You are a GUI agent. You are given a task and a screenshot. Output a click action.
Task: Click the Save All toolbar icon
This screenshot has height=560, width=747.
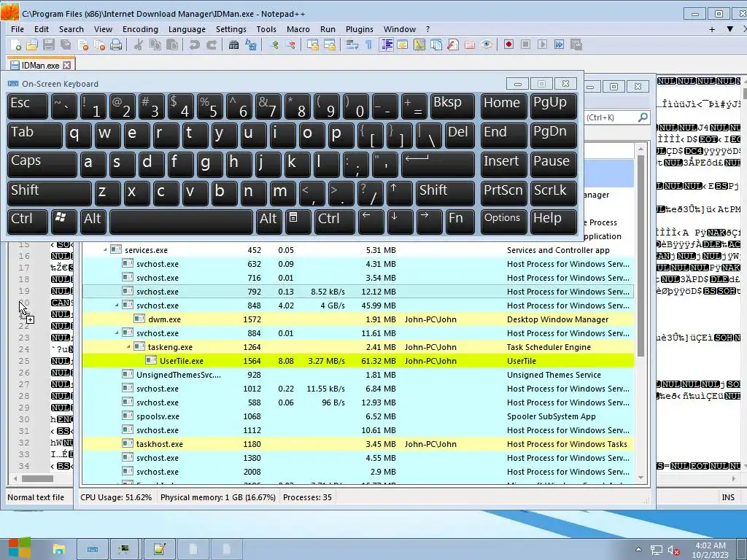(x=65, y=44)
